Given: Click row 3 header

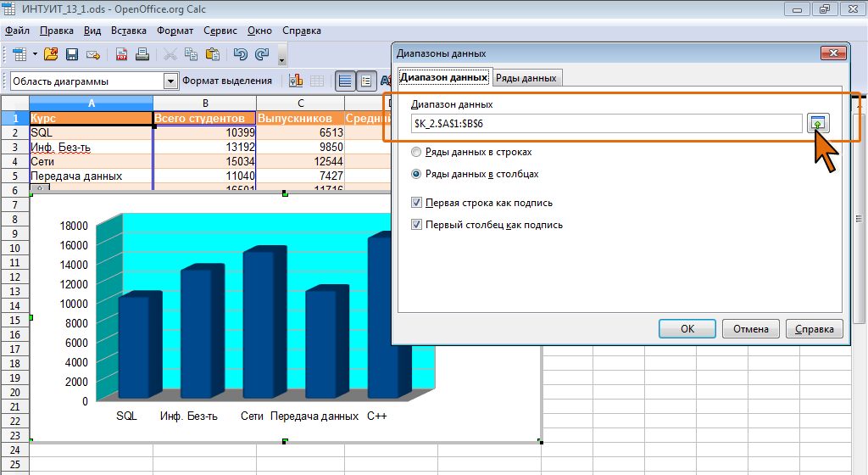Looking at the screenshot, I should (x=15, y=148).
